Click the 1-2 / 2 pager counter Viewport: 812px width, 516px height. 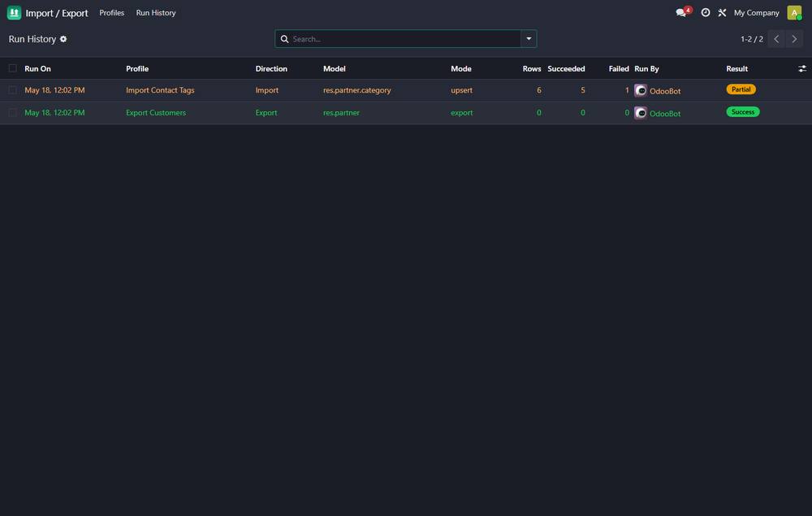(x=751, y=39)
